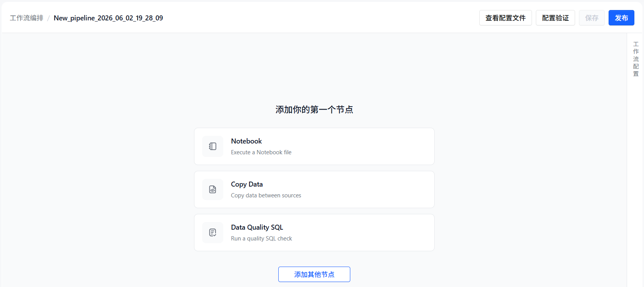Run 配置验证 config validation
644x287 pixels.
click(x=555, y=18)
